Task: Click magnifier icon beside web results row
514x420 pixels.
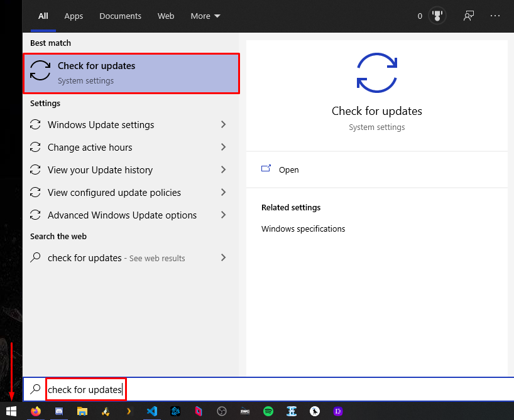Action: pyautogui.click(x=35, y=257)
